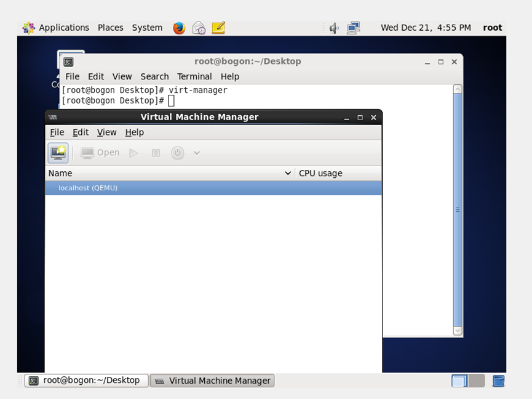Click the Name column header
This screenshot has width=532, height=399.
click(170, 173)
